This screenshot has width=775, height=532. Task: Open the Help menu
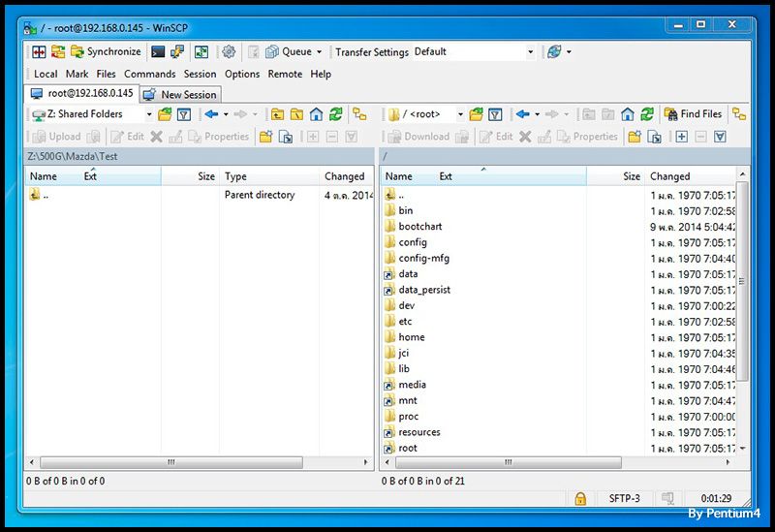point(321,74)
